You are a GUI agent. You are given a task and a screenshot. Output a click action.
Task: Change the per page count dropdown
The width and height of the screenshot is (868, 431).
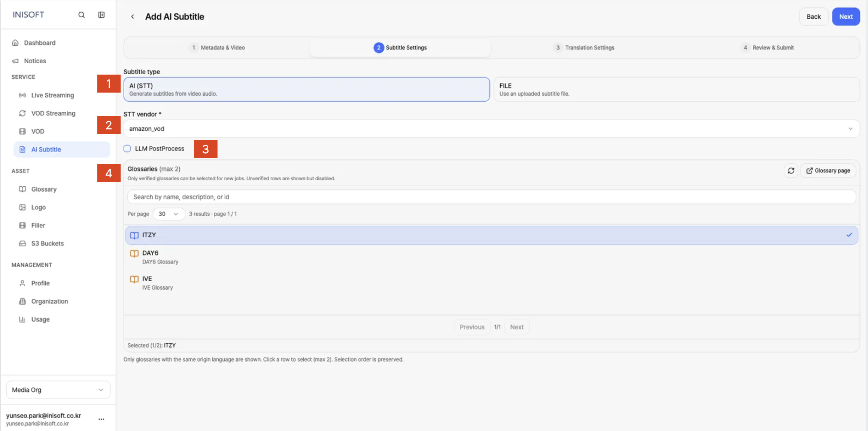(169, 214)
